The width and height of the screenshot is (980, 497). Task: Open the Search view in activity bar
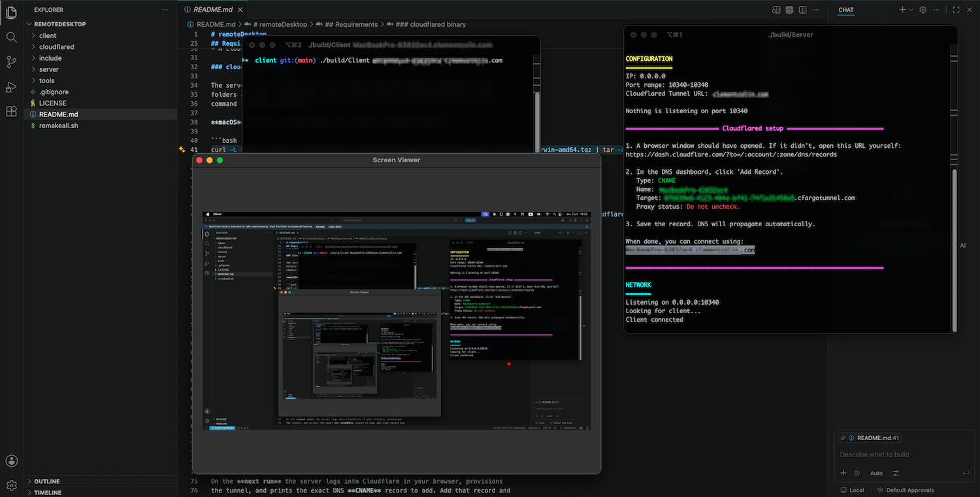tap(11, 37)
